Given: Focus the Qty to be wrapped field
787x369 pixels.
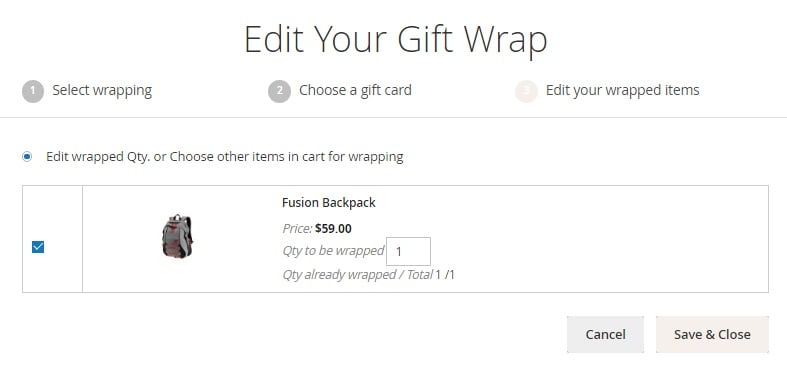Looking at the screenshot, I should coord(408,251).
